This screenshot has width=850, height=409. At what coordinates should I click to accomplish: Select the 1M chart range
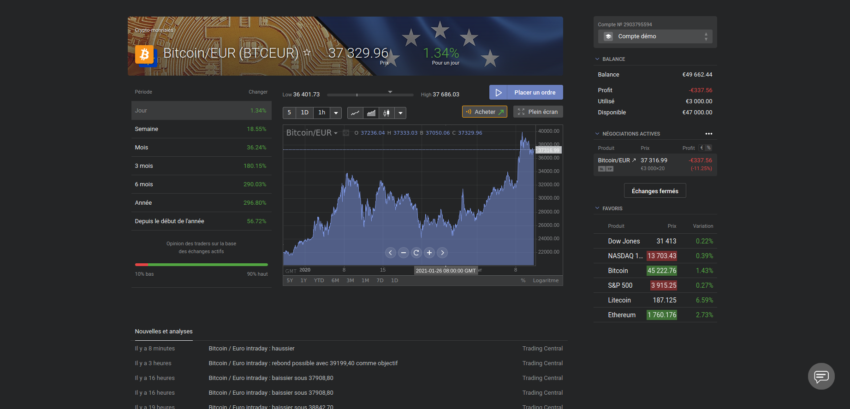(x=365, y=280)
